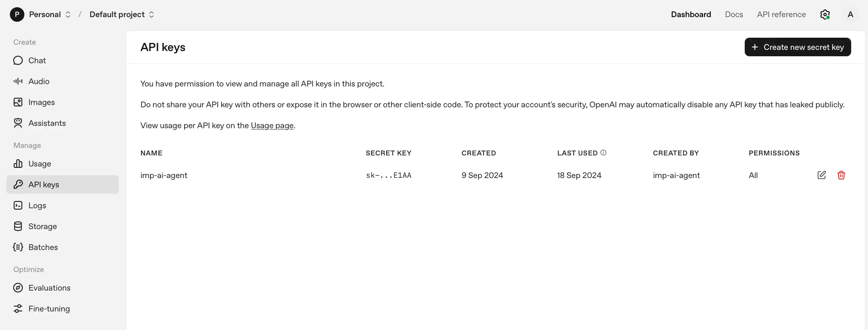Create a new secret key
This screenshot has width=868, height=330.
[798, 47]
